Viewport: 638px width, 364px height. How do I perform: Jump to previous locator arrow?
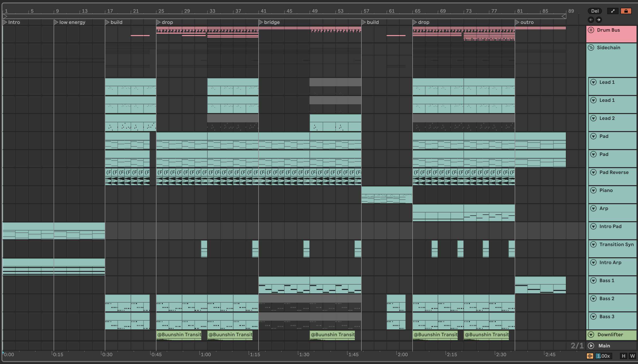(x=591, y=20)
